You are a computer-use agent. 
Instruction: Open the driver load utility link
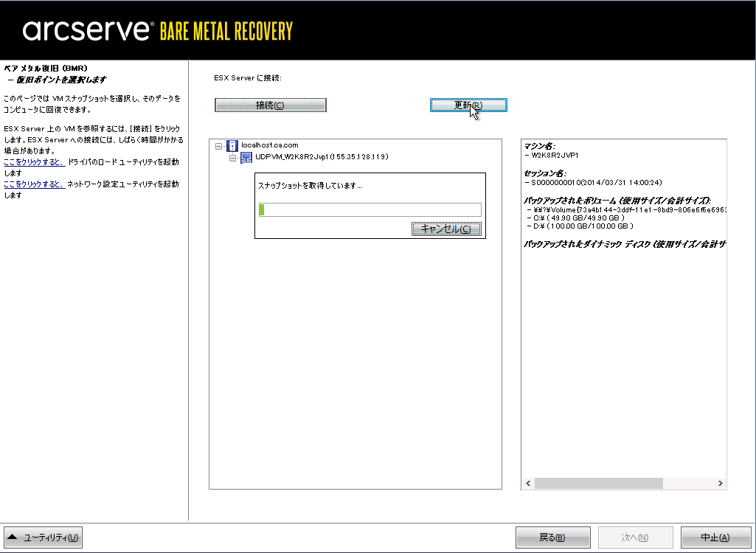tap(35, 162)
